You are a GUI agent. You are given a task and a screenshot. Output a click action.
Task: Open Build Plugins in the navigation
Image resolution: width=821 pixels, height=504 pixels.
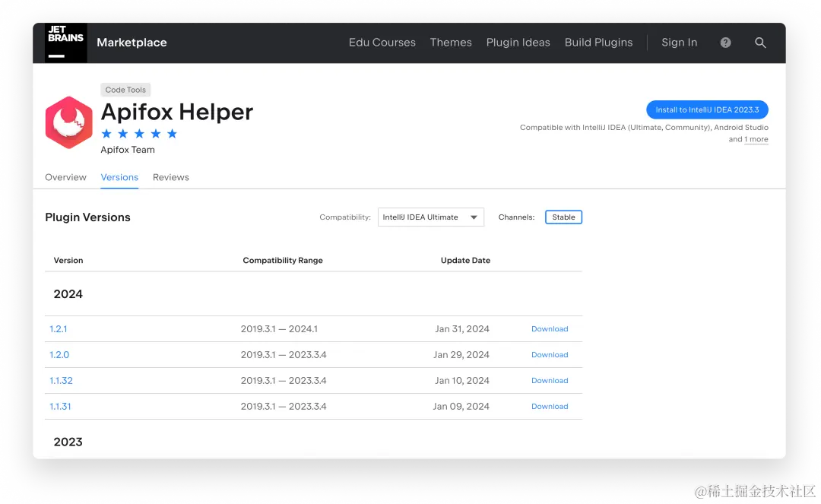coord(598,43)
